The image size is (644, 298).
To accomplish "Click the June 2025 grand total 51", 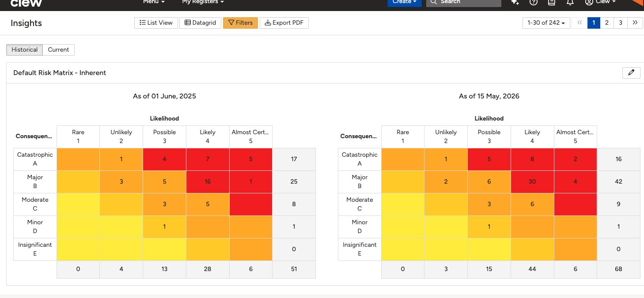I will click(294, 269).
